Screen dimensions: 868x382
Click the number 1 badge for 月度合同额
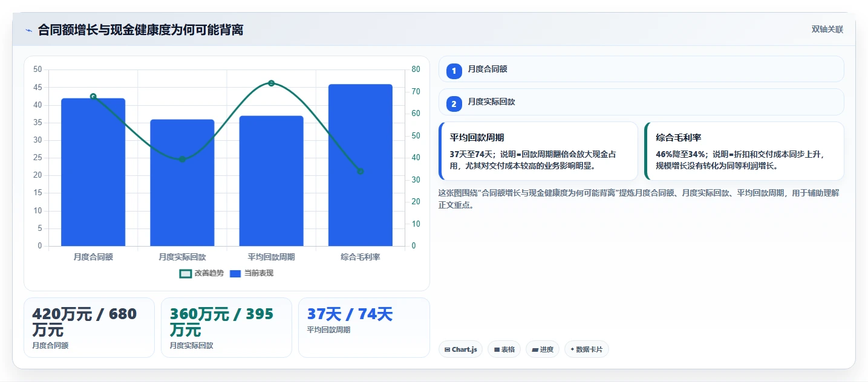tap(454, 71)
